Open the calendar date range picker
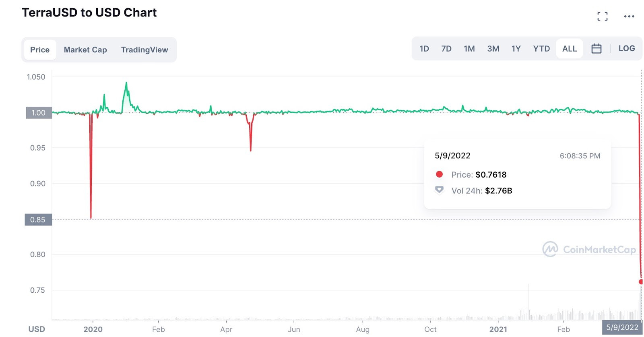The height and width of the screenshot is (337, 644). pos(596,49)
